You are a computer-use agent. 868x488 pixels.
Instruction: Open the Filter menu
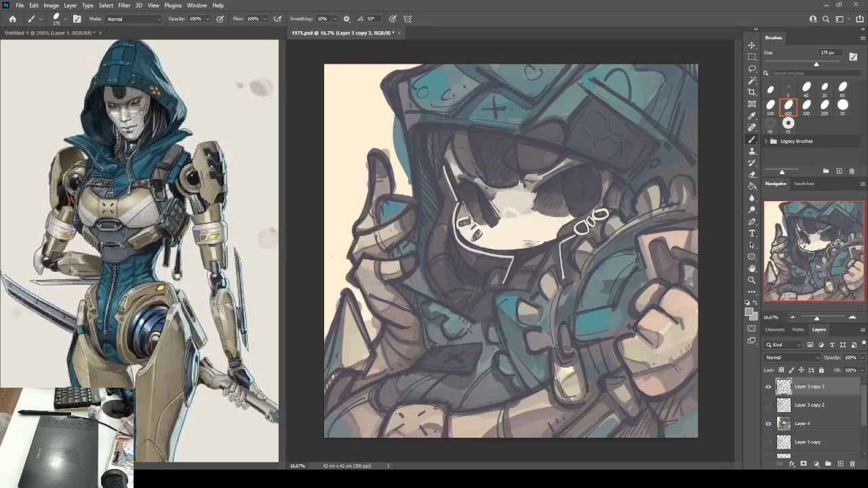(124, 5)
